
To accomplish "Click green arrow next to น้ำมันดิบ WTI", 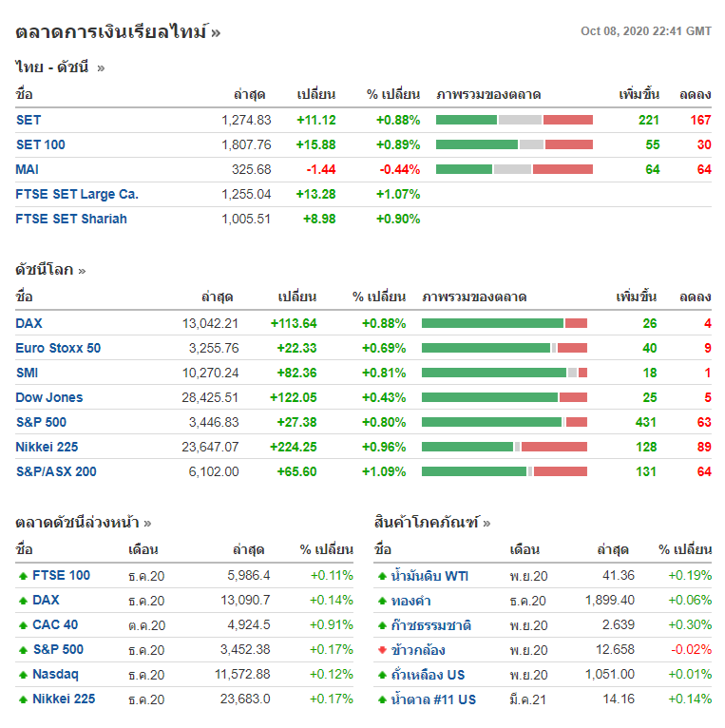I will (x=382, y=576).
